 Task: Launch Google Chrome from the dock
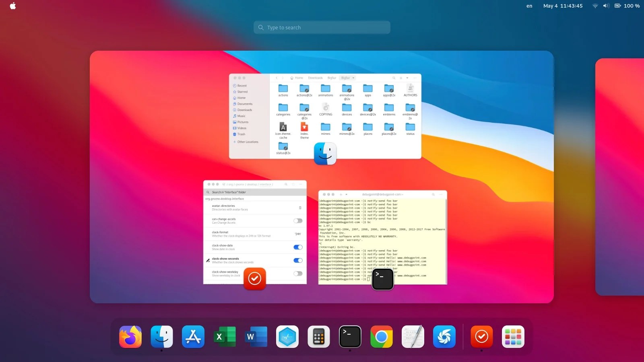[x=381, y=337]
